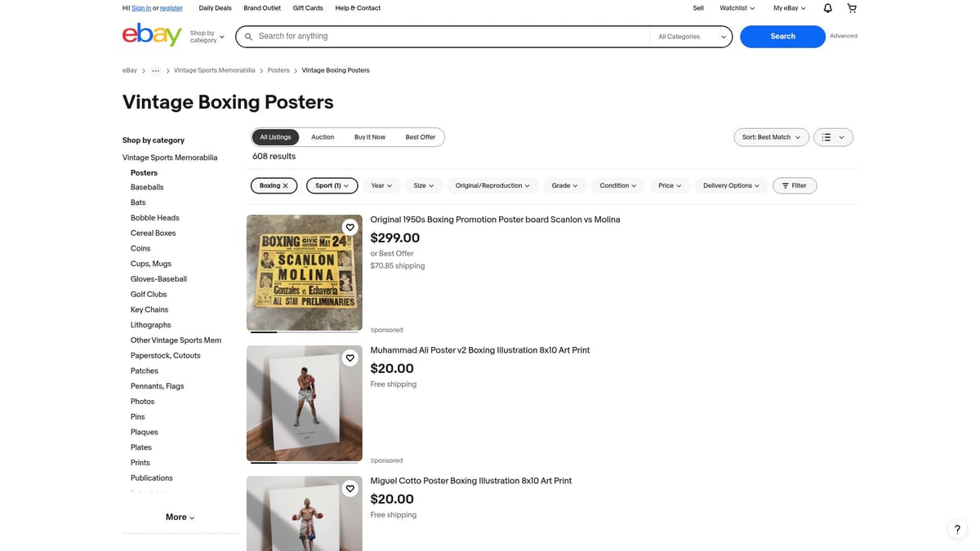
Task: Click the help question mark icon
Action: point(956,529)
